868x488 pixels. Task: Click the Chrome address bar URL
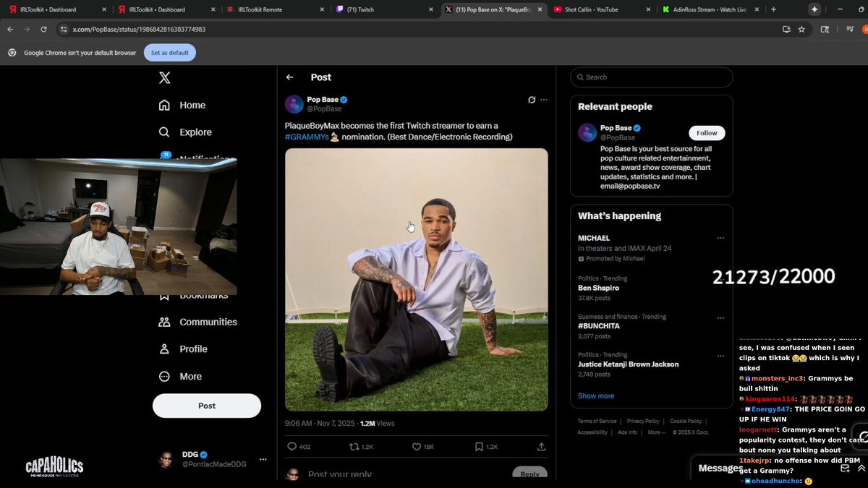[139, 29]
